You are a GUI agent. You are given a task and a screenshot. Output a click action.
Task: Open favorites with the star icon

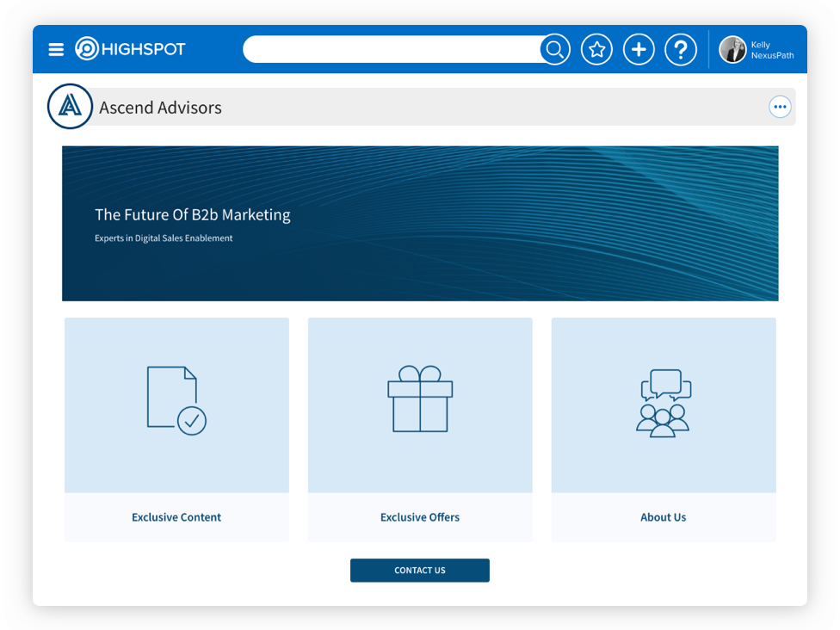point(596,50)
